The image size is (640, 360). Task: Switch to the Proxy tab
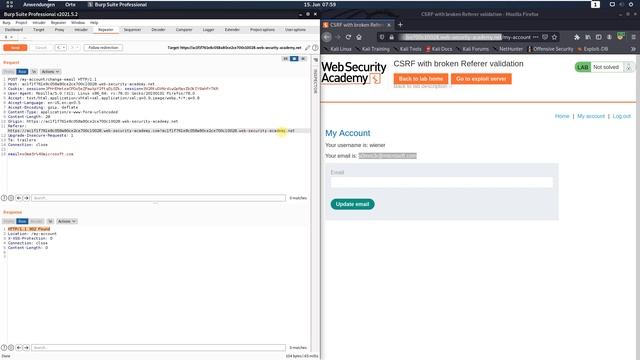[x=60, y=30]
